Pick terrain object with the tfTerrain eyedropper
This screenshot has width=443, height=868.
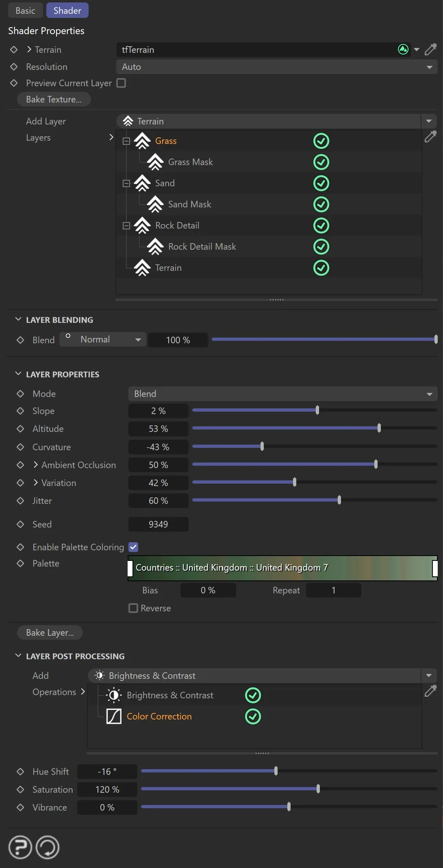430,50
